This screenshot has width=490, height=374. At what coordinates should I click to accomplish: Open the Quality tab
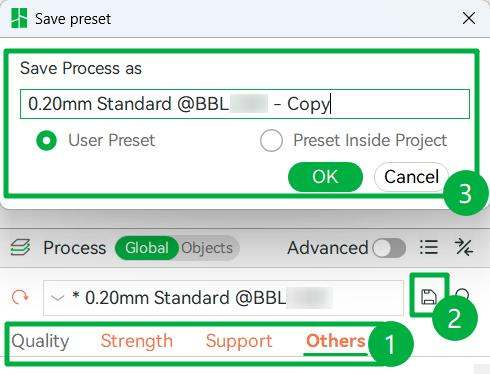(40, 341)
